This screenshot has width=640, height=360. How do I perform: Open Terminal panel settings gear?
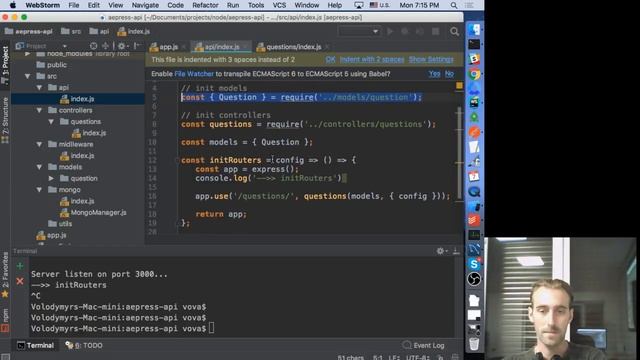click(441, 251)
